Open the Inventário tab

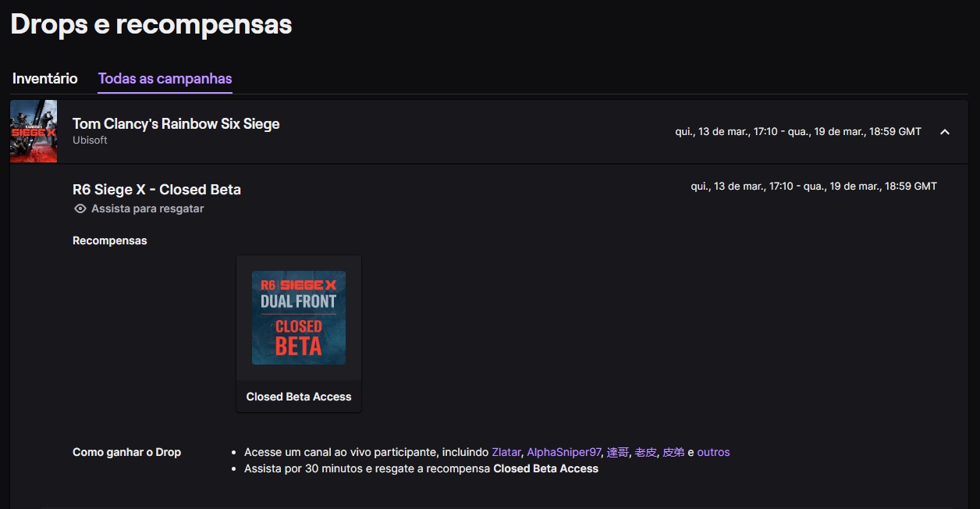point(45,79)
